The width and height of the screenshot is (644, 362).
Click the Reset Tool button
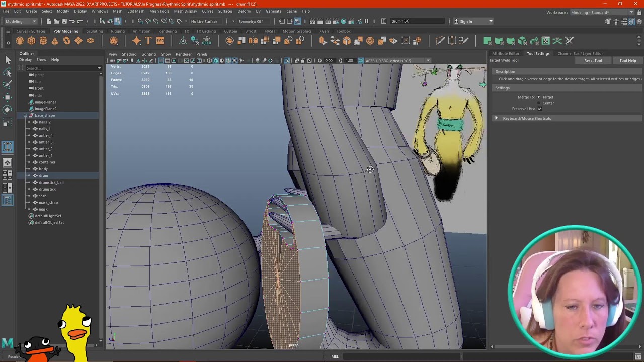coord(593,61)
